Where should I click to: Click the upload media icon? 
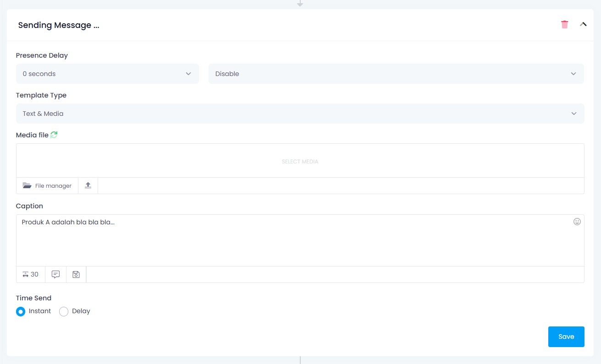point(88,186)
